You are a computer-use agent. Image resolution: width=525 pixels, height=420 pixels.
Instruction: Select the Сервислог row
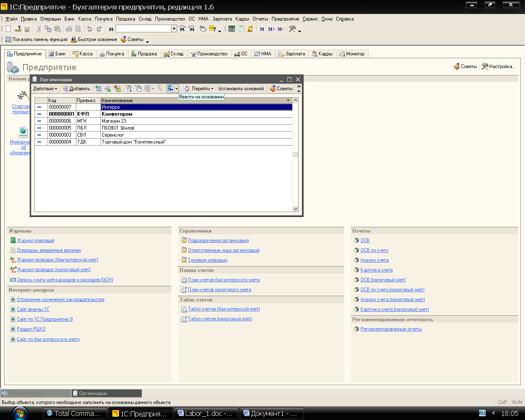[164, 135]
